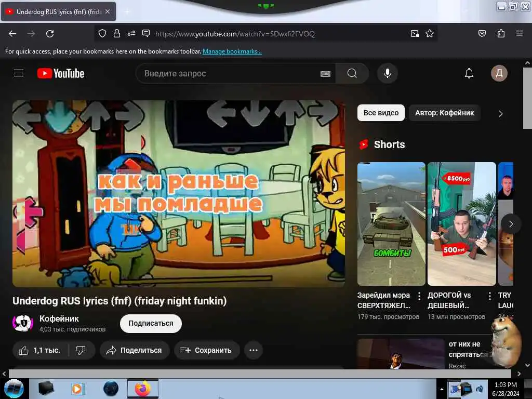532x399 pixels.
Task: Open the Кофейник channel avatar
Action: [23, 323]
